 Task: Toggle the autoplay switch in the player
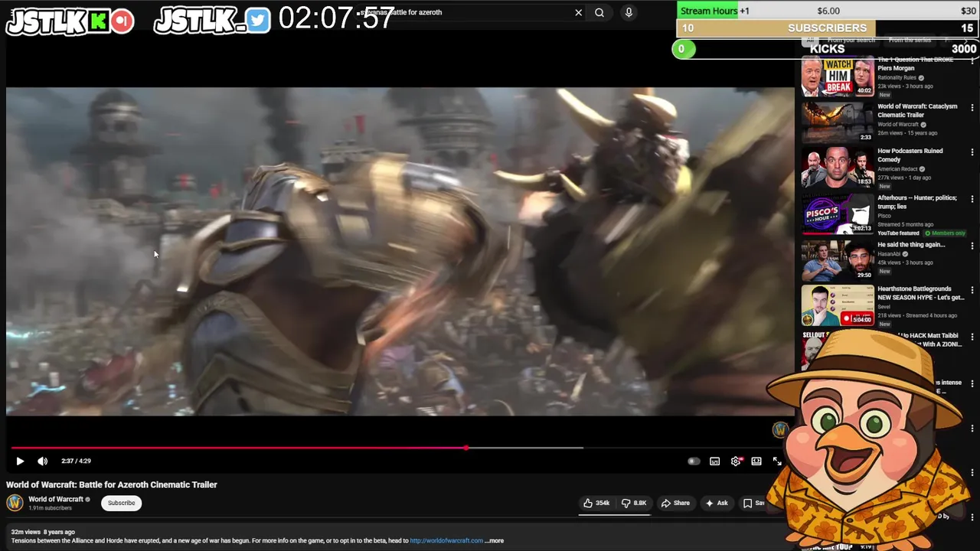694,461
